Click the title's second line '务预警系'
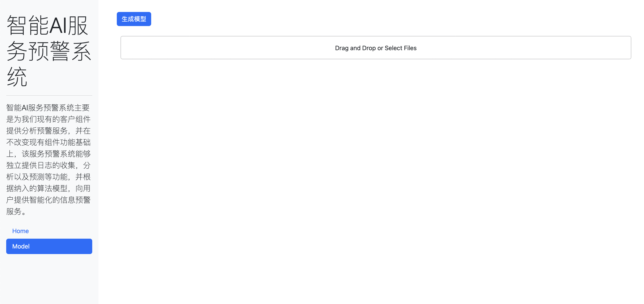The image size is (644, 304). point(49,51)
